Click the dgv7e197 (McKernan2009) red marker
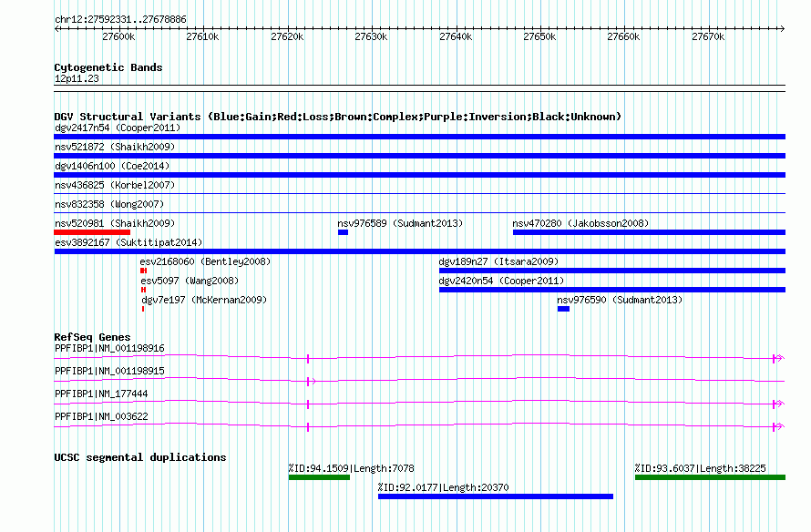This screenshot has width=811, height=532. click(x=143, y=309)
